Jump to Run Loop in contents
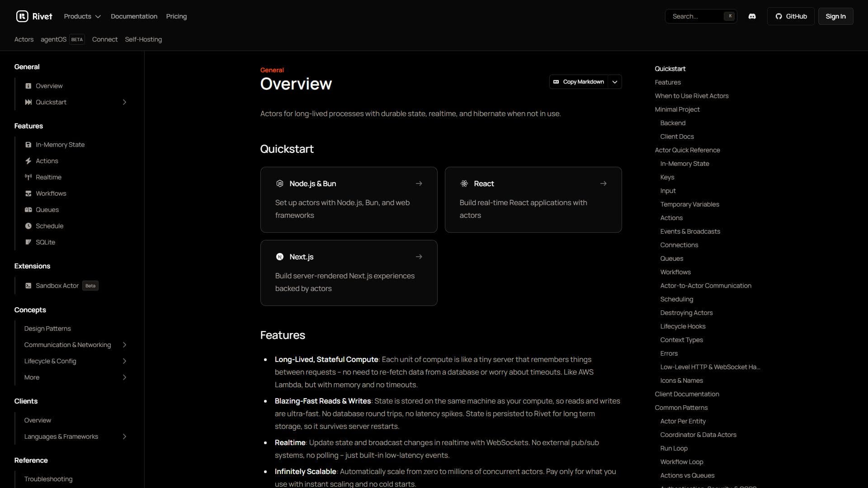 (674, 448)
